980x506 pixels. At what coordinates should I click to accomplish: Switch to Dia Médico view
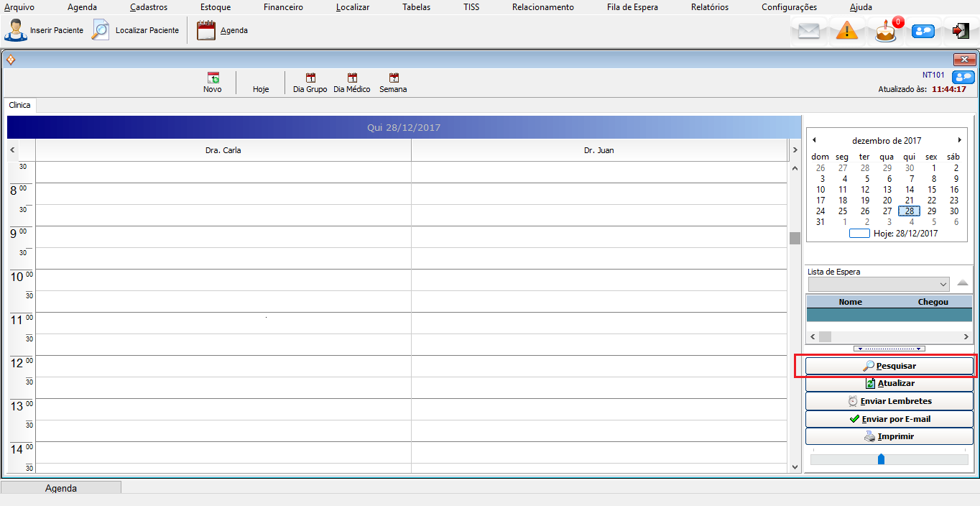tap(352, 78)
